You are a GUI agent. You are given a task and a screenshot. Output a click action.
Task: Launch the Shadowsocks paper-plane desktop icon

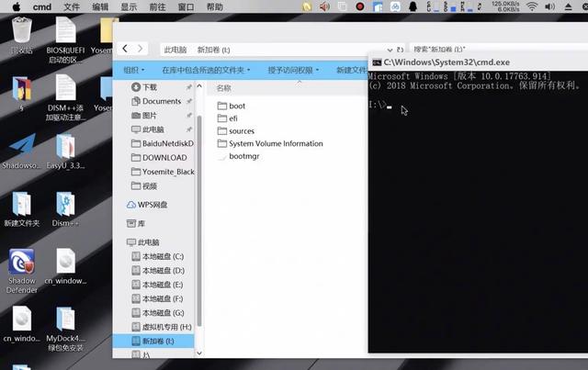(22, 151)
